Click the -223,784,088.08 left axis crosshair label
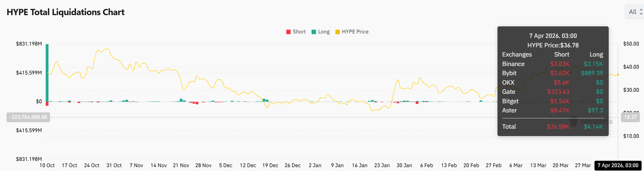The image size is (644, 171). click(28, 117)
